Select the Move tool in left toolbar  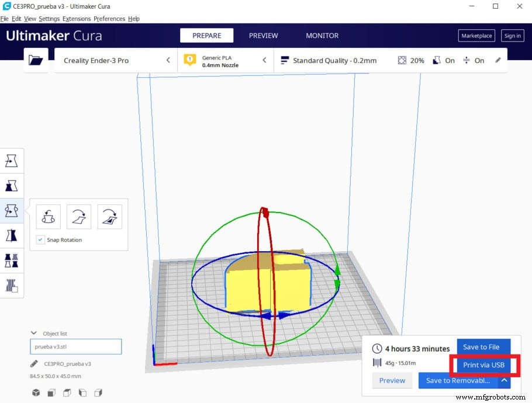tap(11, 160)
